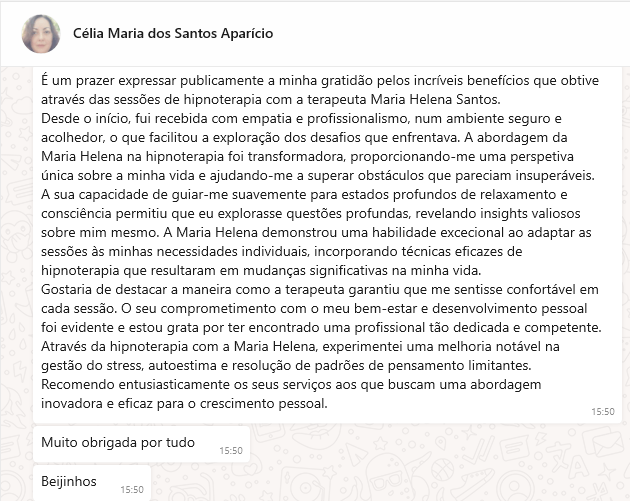Screen dimensions: 630x501
Task: Click the word 'transformadora' in the testimonial
Action: click(296, 157)
